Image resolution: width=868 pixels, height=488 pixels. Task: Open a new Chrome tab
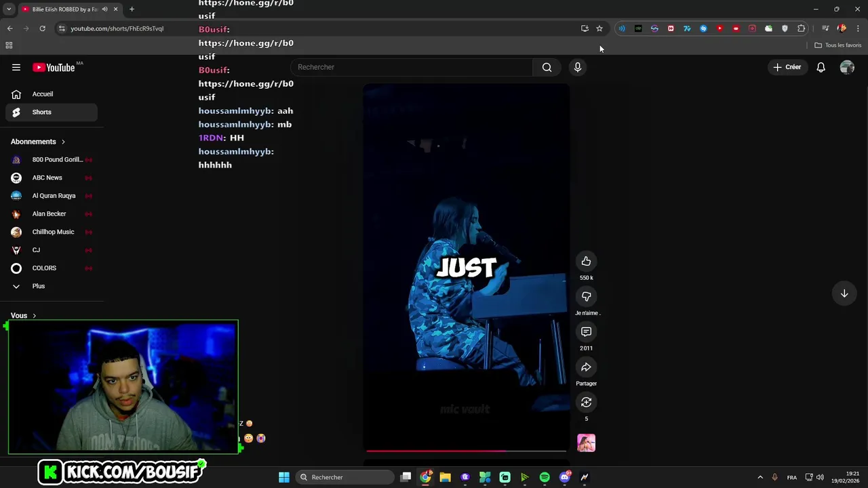pyautogui.click(x=132, y=9)
